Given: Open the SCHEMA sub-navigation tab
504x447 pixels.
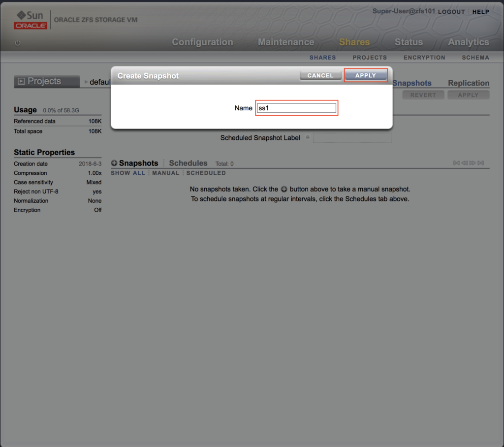Looking at the screenshot, I should pos(475,58).
